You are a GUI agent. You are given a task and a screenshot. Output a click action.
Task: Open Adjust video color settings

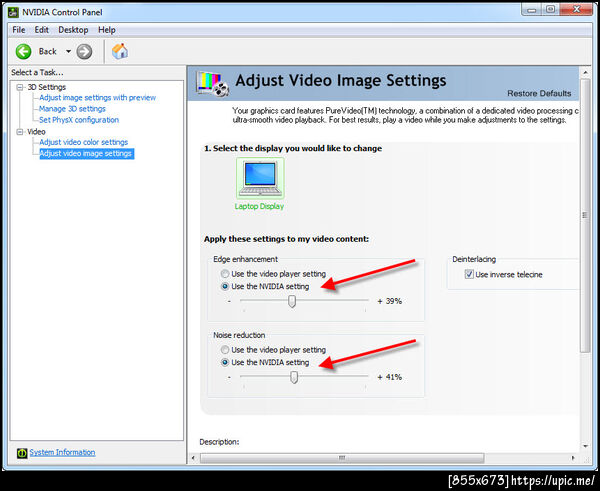pyautogui.click(x=83, y=142)
